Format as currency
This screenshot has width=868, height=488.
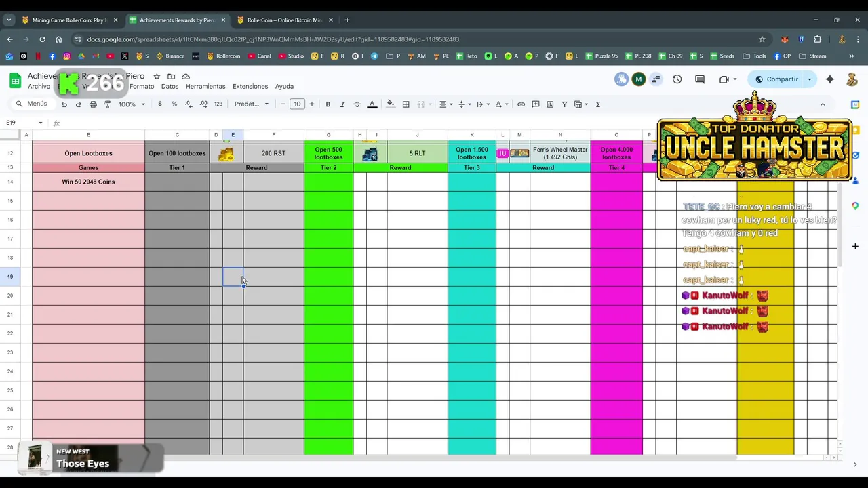click(160, 104)
